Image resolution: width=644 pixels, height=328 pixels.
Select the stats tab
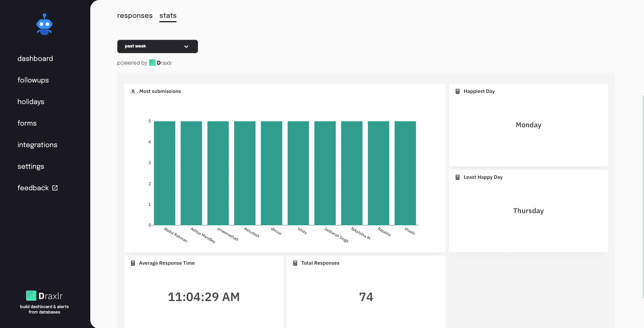coord(168,15)
